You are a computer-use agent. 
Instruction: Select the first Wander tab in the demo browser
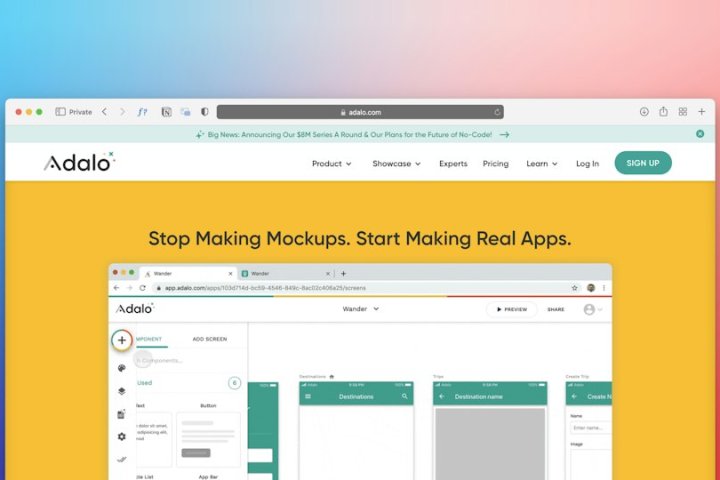tap(186, 273)
